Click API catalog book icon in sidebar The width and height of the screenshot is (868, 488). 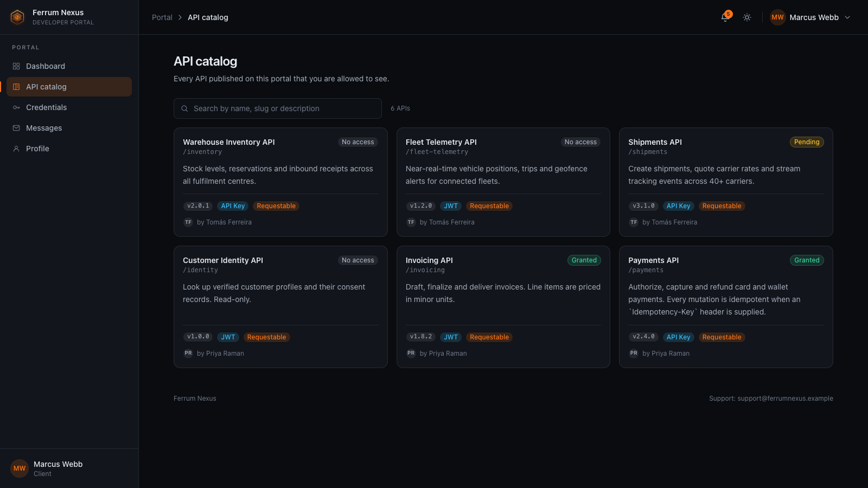(x=16, y=87)
